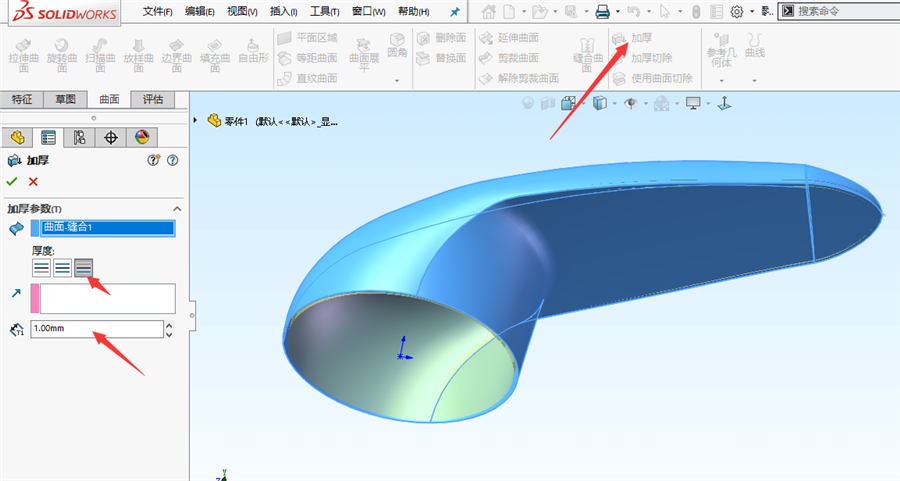Switch to the 草图 sketch tab
The width and height of the screenshot is (900, 481).
pyautogui.click(x=65, y=99)
